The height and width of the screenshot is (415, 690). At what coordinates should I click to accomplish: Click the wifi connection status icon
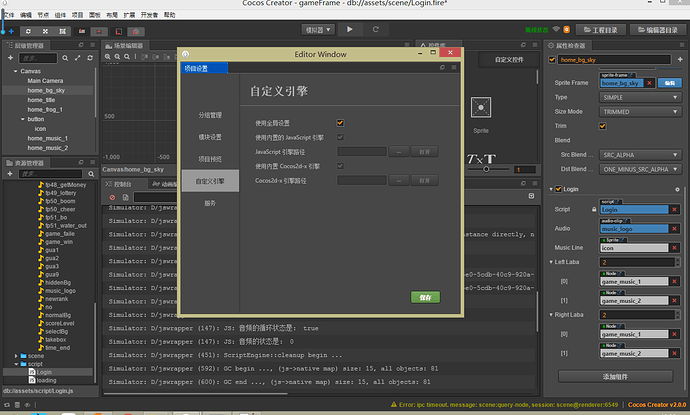[556, 29]
